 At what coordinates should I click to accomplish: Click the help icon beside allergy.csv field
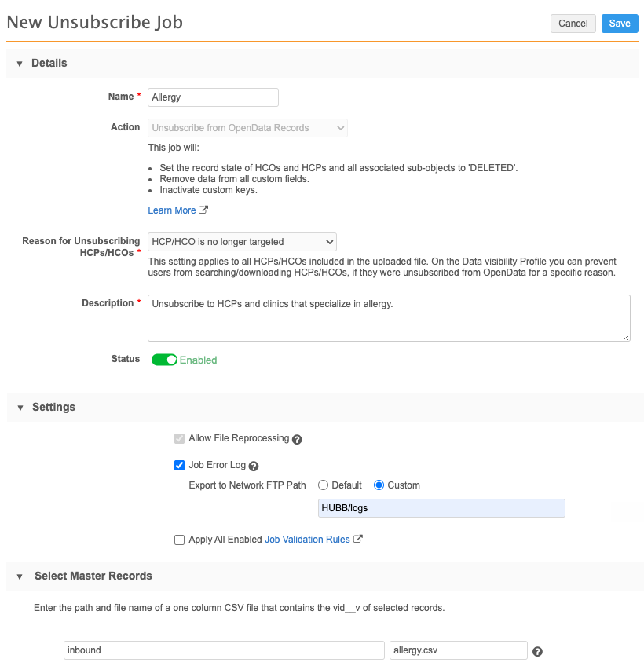[537, 652]
